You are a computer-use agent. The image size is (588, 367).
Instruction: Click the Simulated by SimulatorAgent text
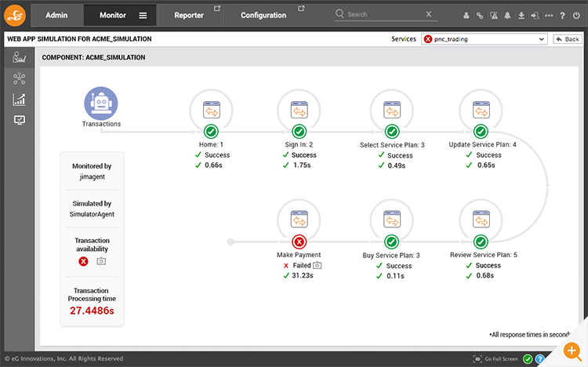point(92,209)
